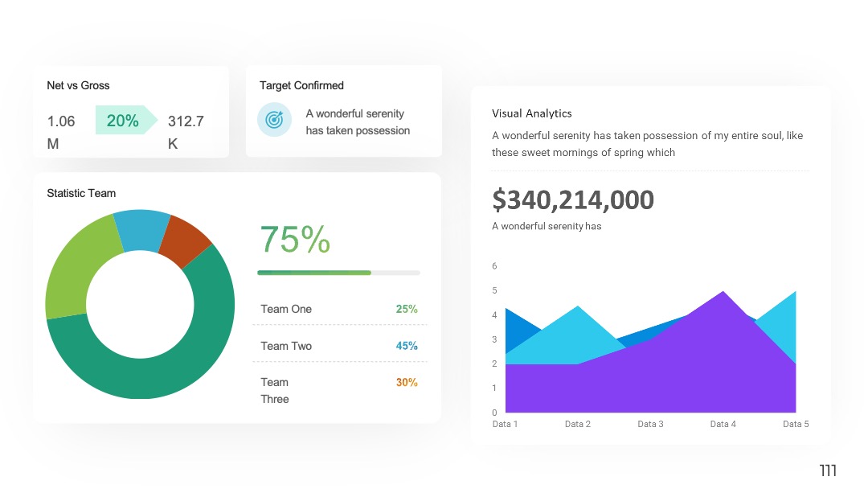This screenshot has height=489, width=868.
Task: Click the Data 2 axis label
Action: (x=577, y=424)
